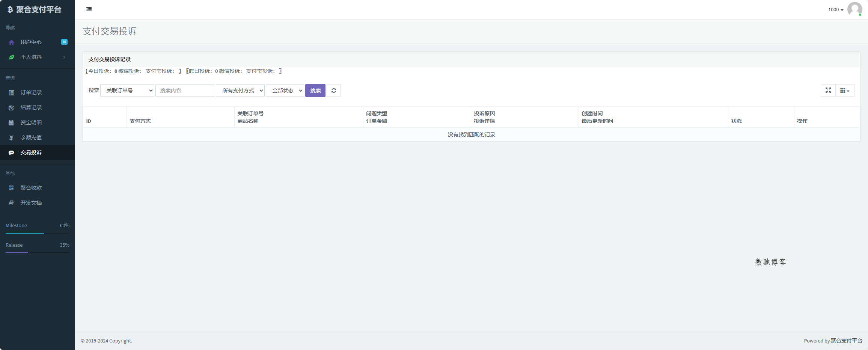Image resolution: width=868 pixels, height=350 pixels.
Task: Open 开发文档 menu item
Action: [38, 203]
